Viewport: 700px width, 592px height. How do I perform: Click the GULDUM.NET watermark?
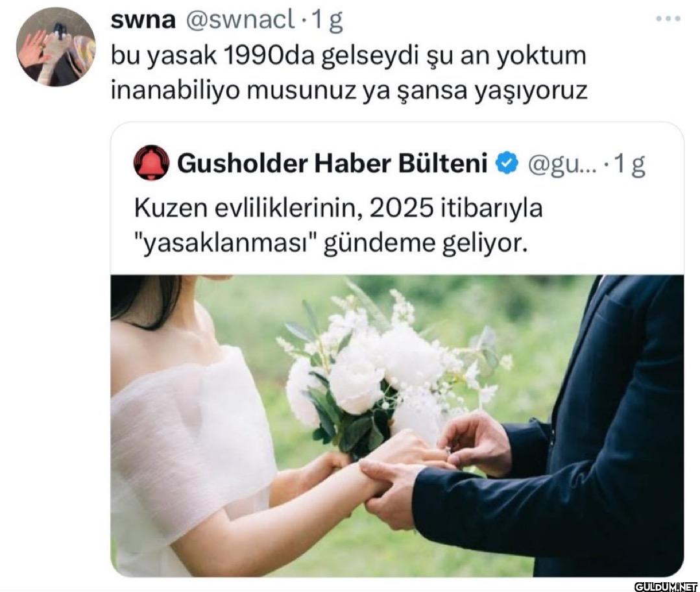point(666,586)
